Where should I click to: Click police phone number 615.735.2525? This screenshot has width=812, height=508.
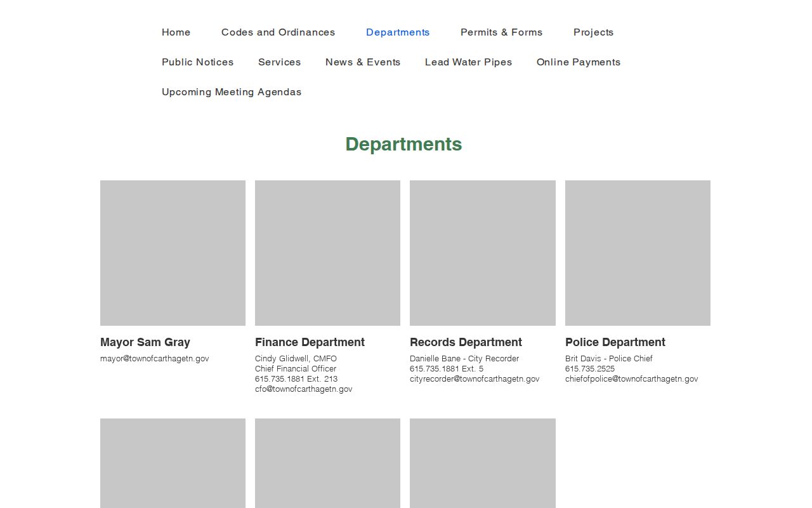[590, 369]
